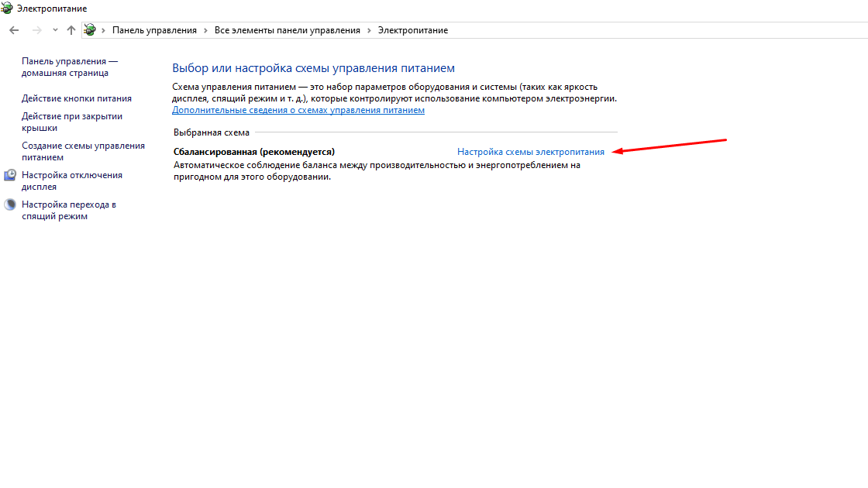Go up one level with up arrow

[71, 30]
